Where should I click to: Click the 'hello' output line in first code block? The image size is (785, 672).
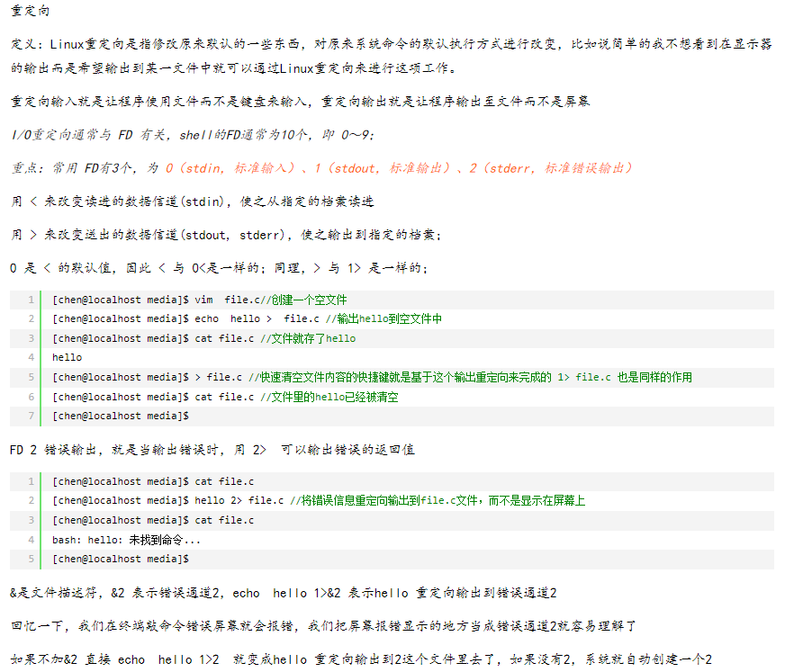[67, 358]
